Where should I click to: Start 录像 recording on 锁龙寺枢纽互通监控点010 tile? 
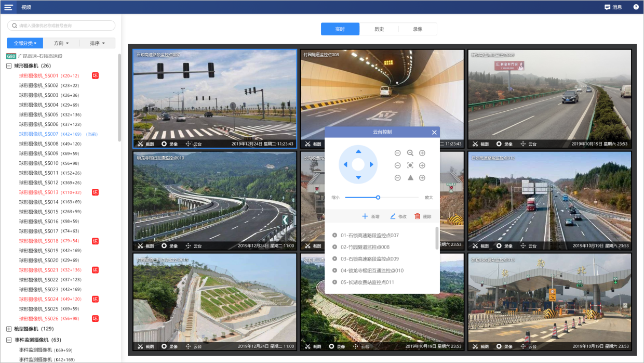pyautogui.click(x=170, y=245)
